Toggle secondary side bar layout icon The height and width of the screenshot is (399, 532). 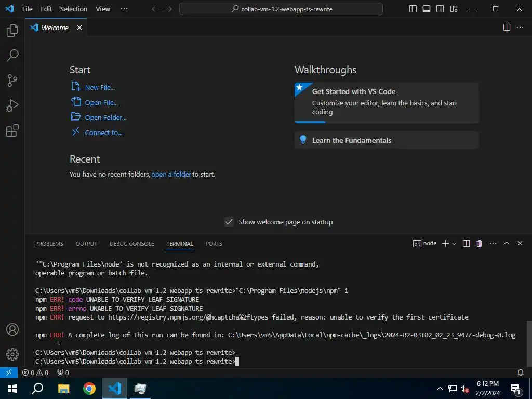[440, 9]
